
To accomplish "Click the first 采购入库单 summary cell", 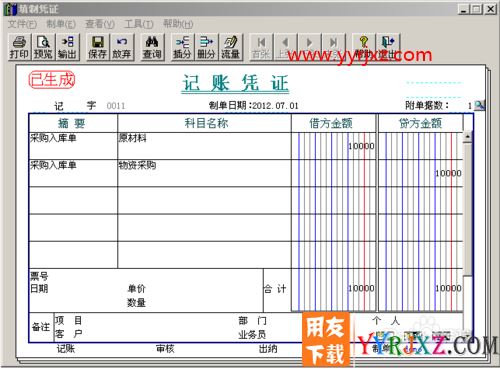I will (x=73, y=146).
